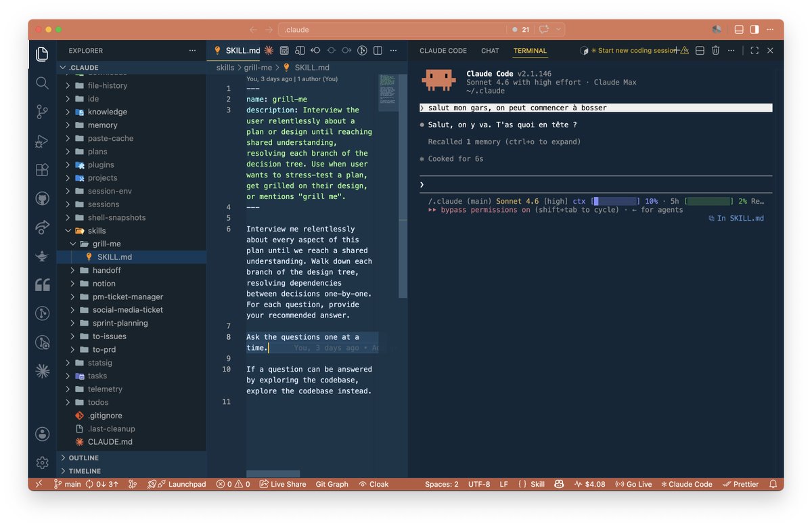Click grill-me in the breadcrumb
The width and height of the screenshot is (812, 528).
click(x=258, y=68)
